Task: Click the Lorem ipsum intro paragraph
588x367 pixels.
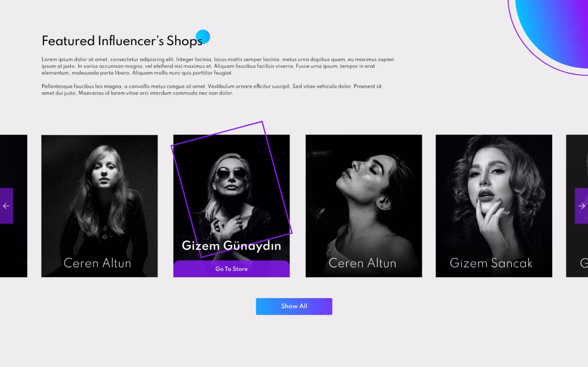Action: (218, 66)
